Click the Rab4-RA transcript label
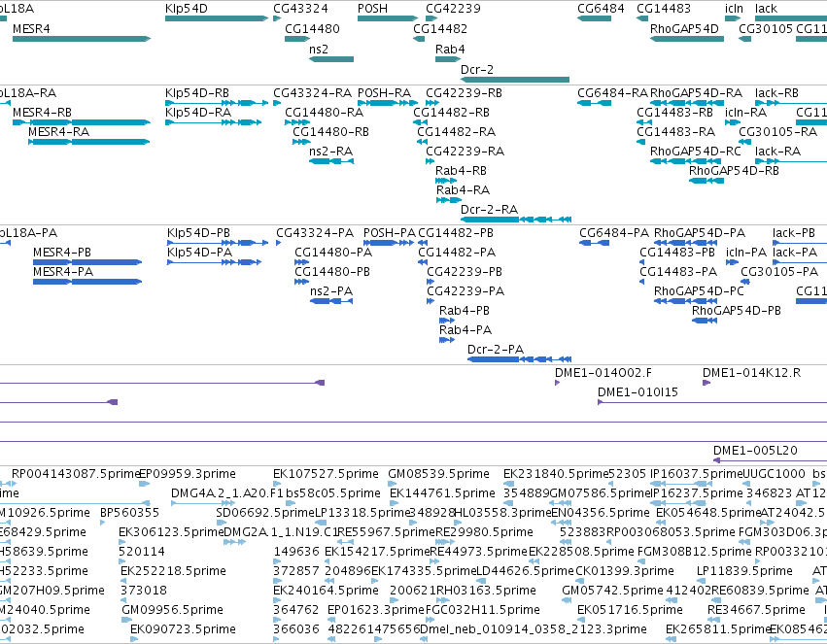The height and width of the screenshot is (644, 827). [463, 189]
